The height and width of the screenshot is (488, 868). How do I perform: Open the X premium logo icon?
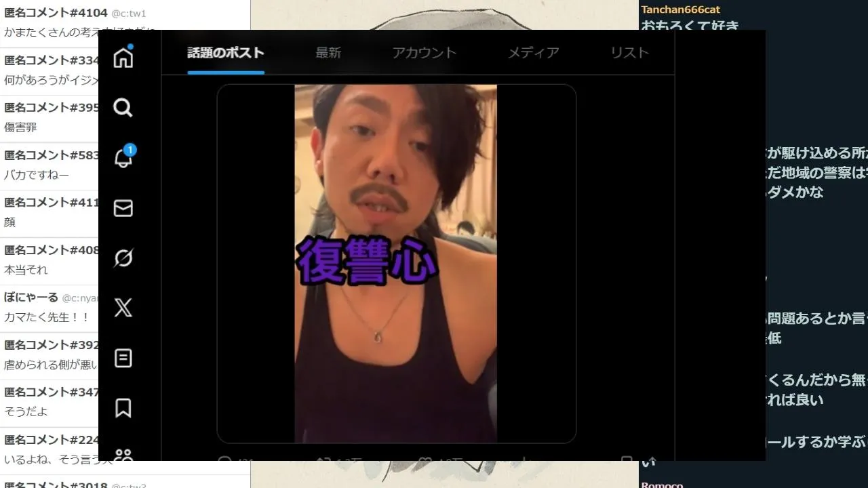click(123, 308)
